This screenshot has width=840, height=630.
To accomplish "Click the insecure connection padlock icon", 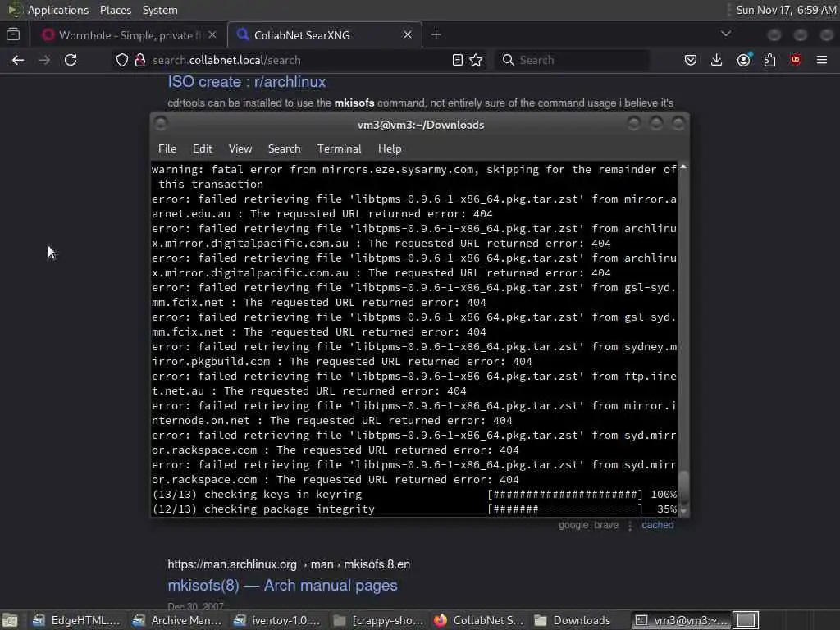I will [139, 60].
